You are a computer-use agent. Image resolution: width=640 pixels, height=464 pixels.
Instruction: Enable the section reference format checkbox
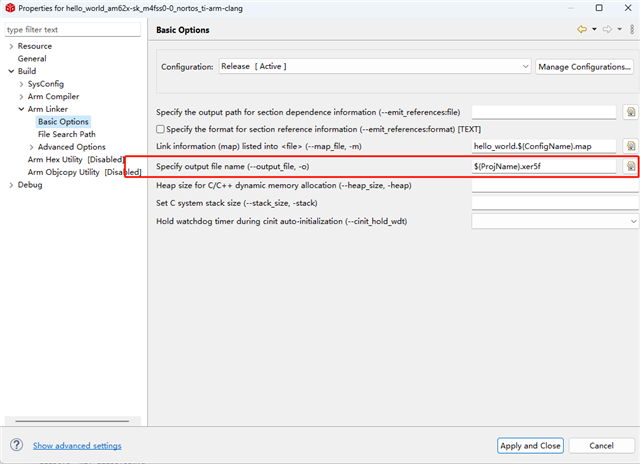161,129
